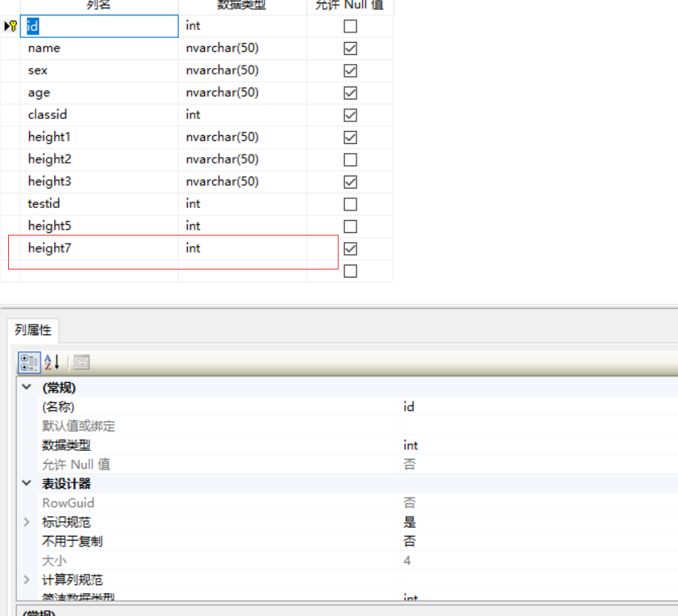
Task: Select the 数据类型 property row
Action: pyautogui.click(x=357, y=445)
